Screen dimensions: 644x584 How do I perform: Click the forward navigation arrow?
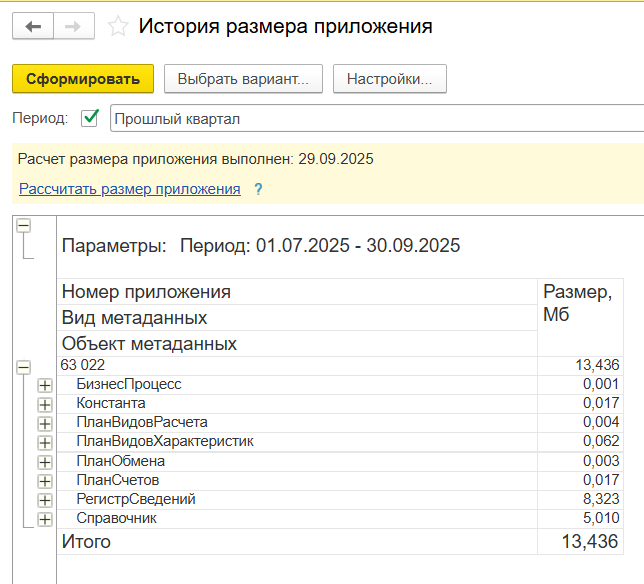(x=74, y=26)
